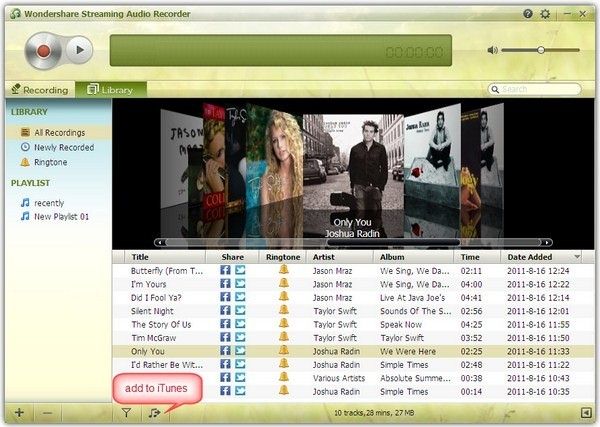This screenshot has width=600, height=427.
Task: Select the Jason Mraz handwritten album cover
Action: click(181, 159)
